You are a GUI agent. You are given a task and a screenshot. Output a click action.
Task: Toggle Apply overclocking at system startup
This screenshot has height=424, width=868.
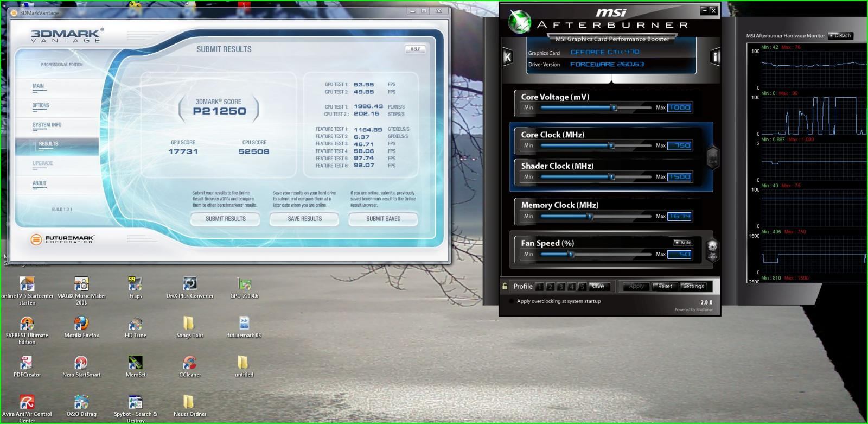point(511,301)
